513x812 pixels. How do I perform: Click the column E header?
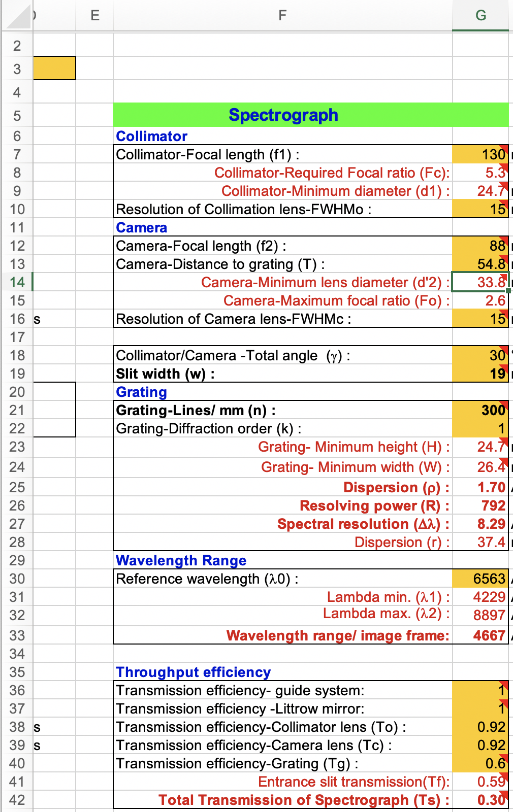click(x=94, y=16)
